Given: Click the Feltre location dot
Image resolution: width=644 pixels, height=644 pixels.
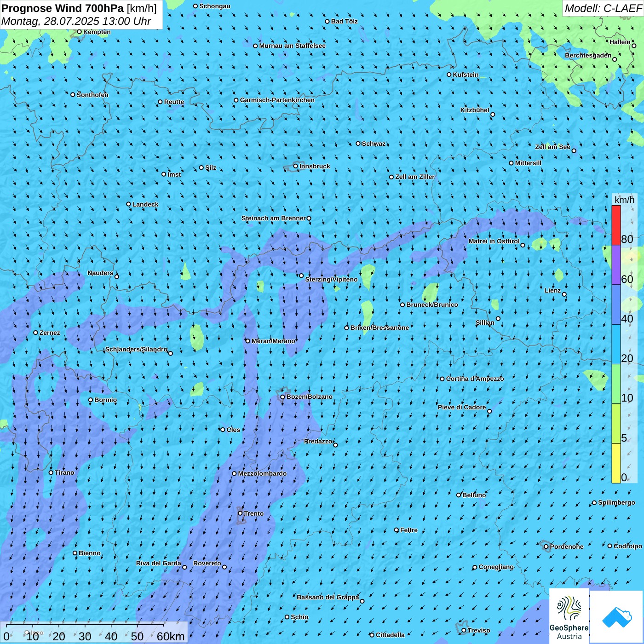Looking at the screenshot, I should click(x=397, y=530).
